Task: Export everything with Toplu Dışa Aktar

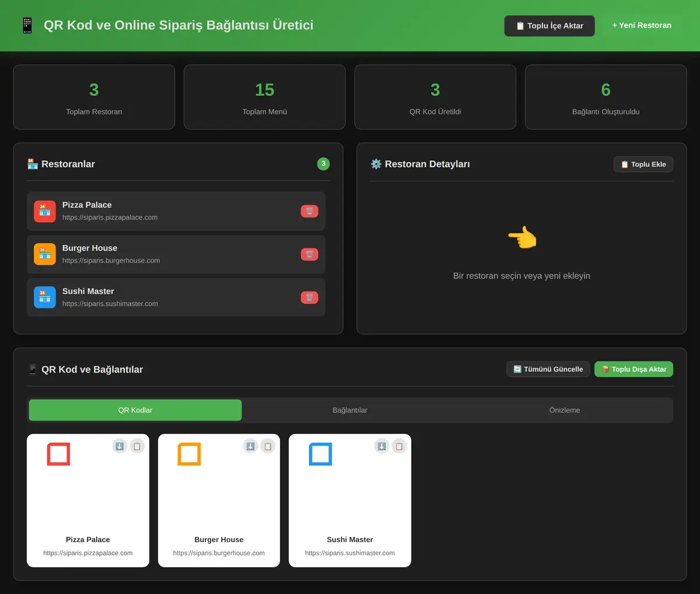Action: [633, 369]
